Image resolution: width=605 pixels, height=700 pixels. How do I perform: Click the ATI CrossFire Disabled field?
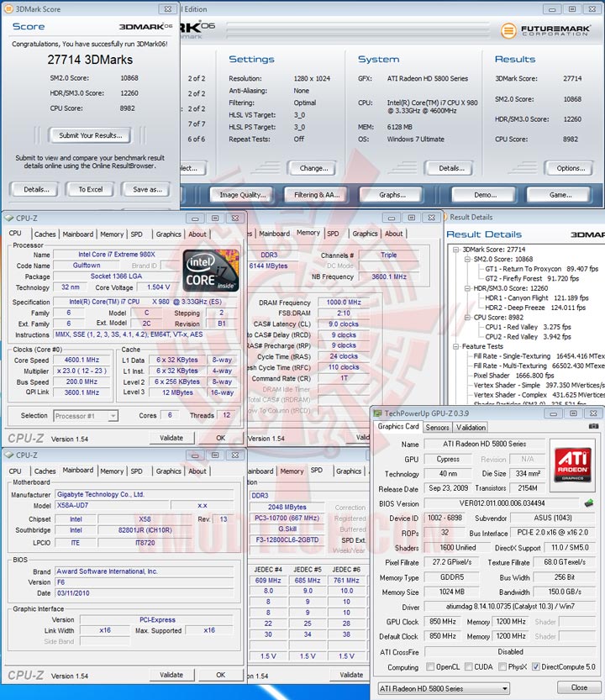pos(510,652)
